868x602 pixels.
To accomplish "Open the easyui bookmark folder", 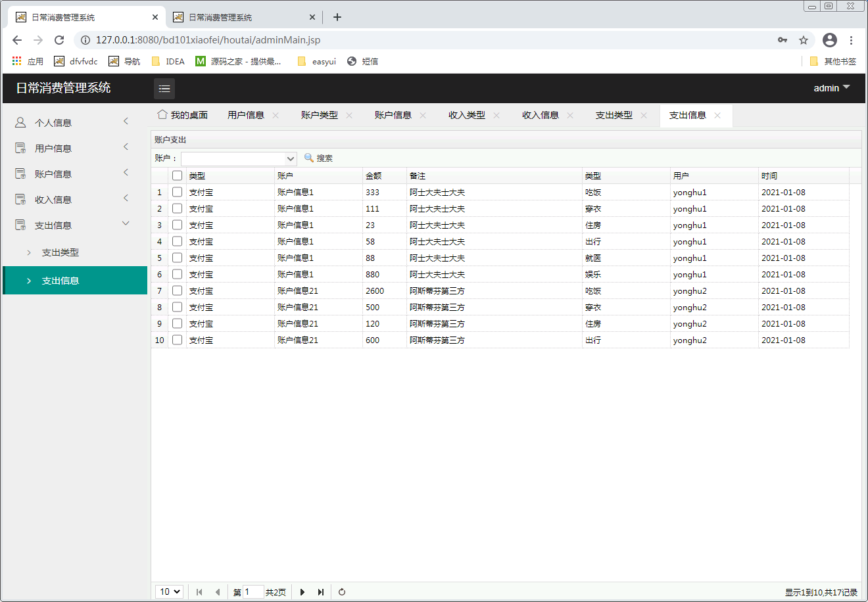I will pyautogui.click(x=316, y=61).
